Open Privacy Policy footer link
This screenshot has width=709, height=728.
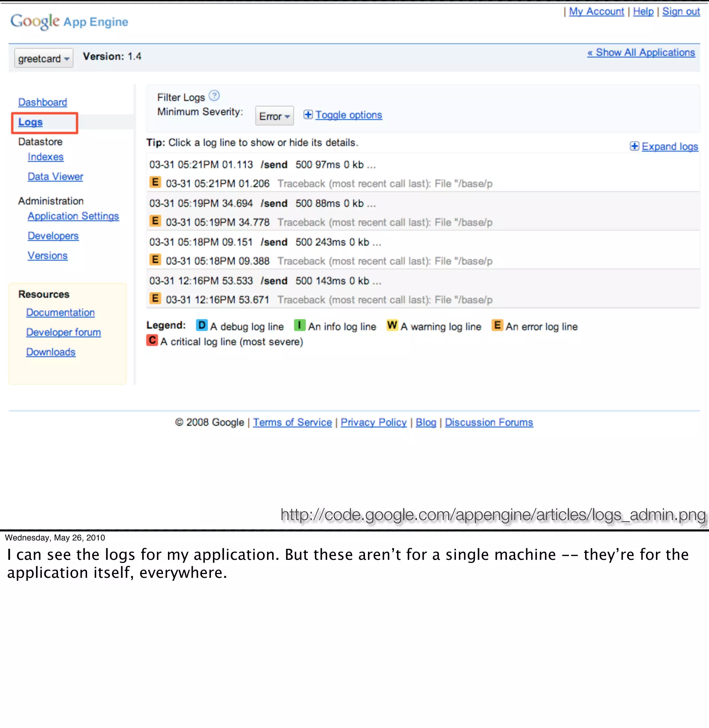coord(374,422)
